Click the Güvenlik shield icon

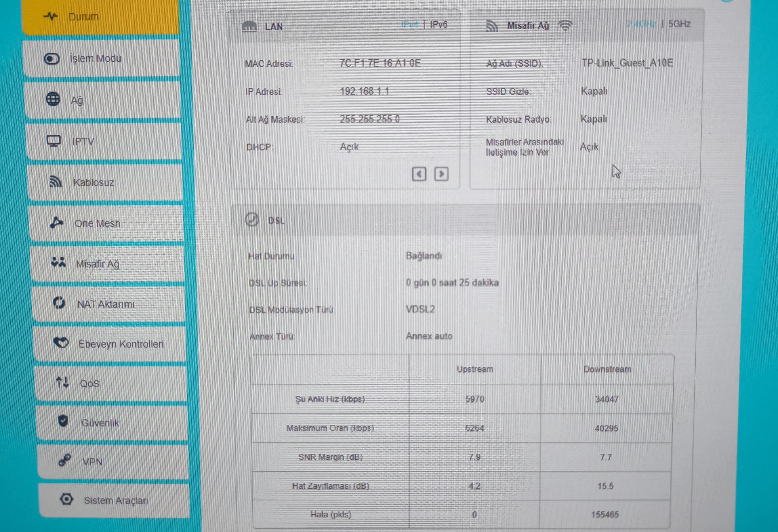point(63,421)
